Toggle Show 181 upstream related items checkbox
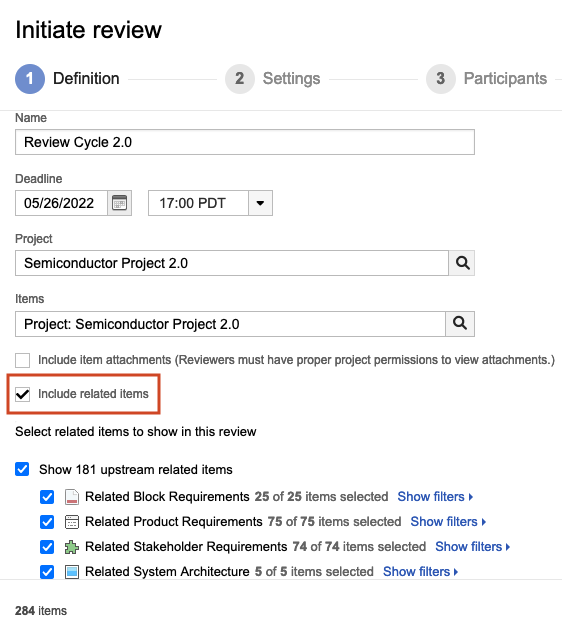This screenshot has width=562, height=622. pos(22,469)
